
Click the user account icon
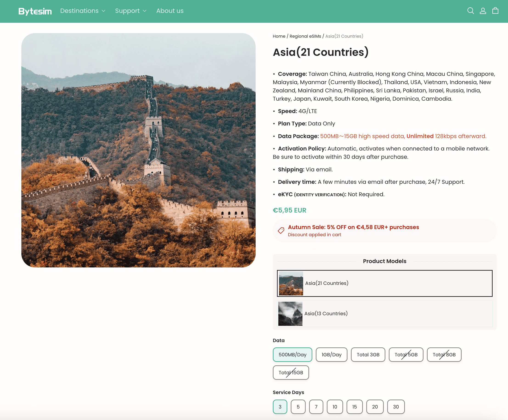[x=483, y=11]
